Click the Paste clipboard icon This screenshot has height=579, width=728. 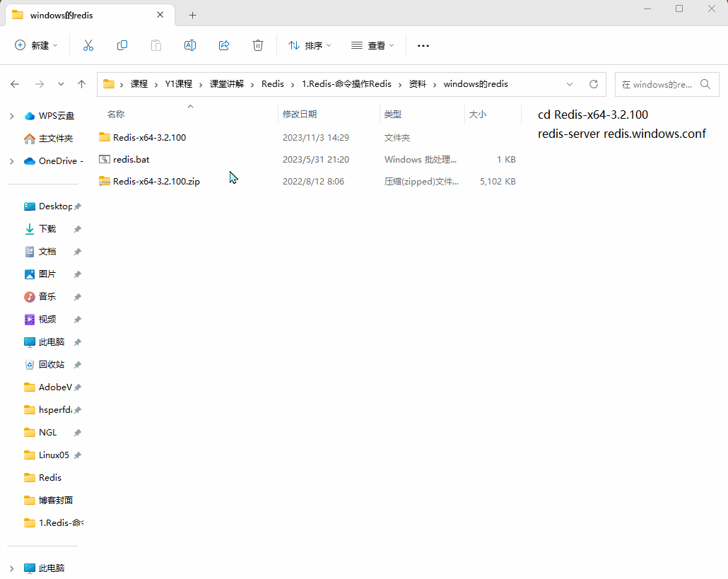coord(156,45)
